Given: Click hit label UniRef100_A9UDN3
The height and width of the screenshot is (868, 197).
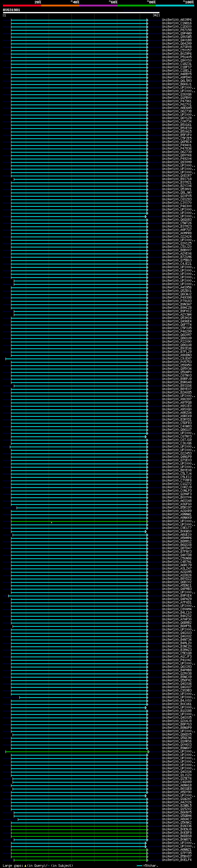Looking at the screenshot, I should click(x=177, y=355).
